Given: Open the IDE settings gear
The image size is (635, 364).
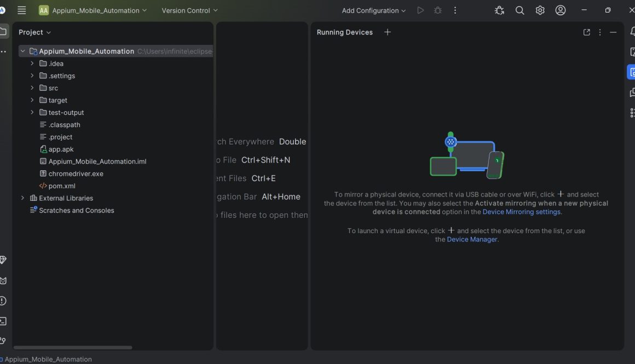Looking at the screenshot, I should (x=540, y=10).
